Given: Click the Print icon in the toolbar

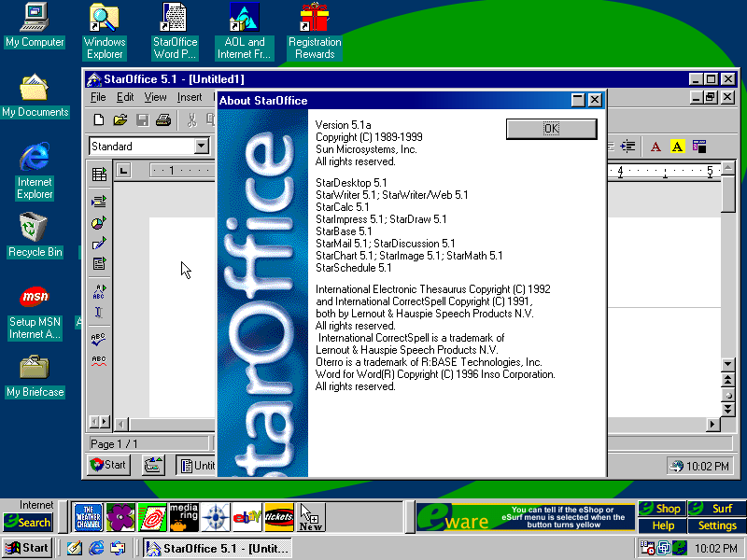Looking at the screenshot, I should (163, 119).
